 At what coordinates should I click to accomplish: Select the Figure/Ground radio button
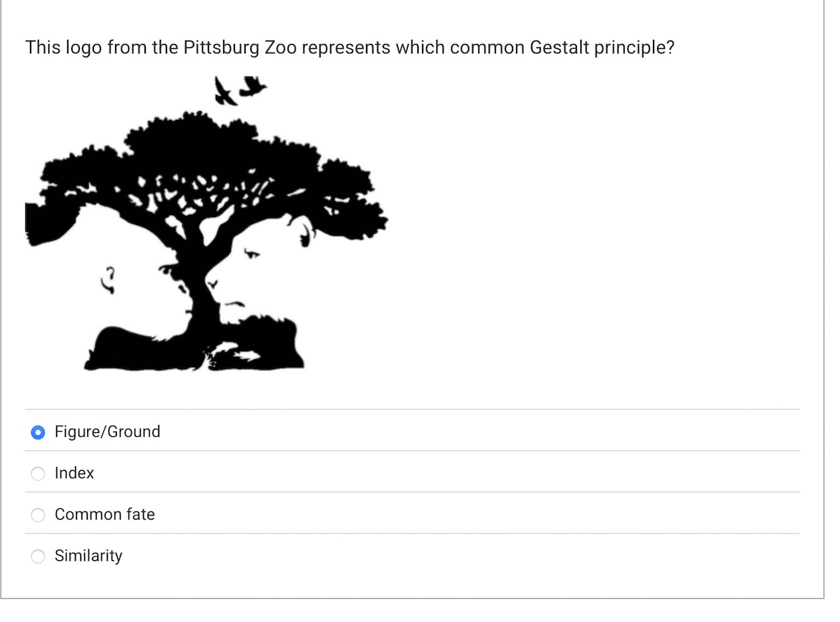click(x=38, y=432)
